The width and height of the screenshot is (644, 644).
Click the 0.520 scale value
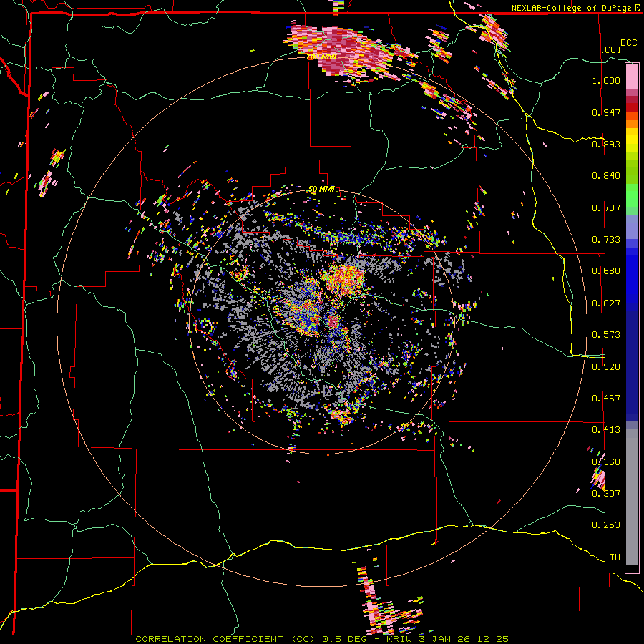click(606, 367)
